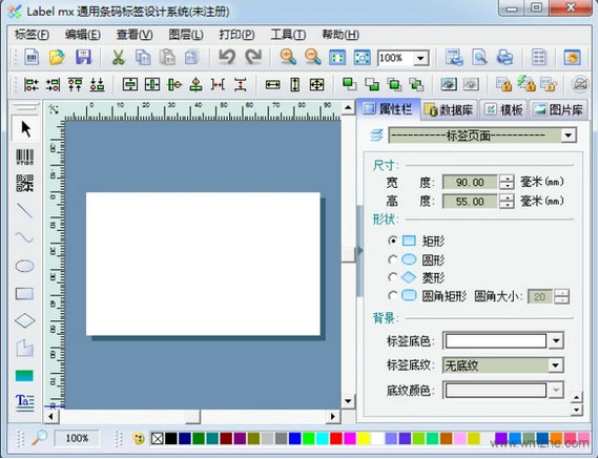Toggle show objects eye icon
This screenshot has height=459, width=598.
449,85
